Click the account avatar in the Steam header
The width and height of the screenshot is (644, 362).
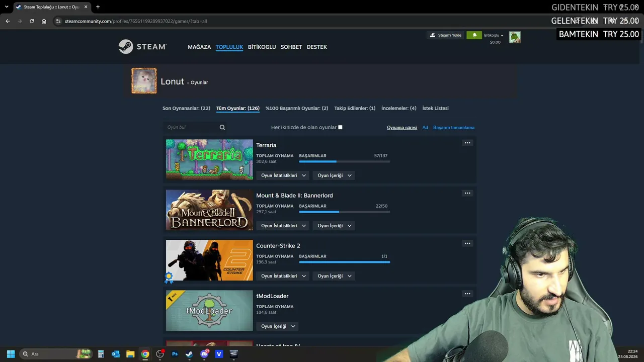click(x=515, y=37)
